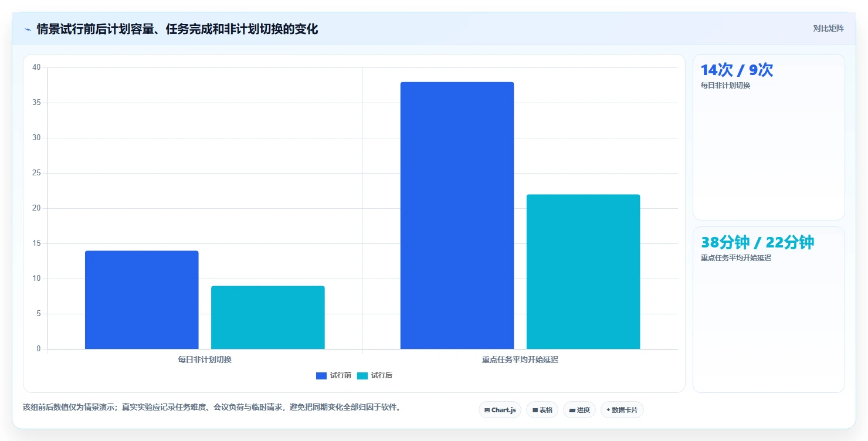Click the 试行前 bar for 重点任务平均开始延迟
868x441 pixels.
coord(457,215)
